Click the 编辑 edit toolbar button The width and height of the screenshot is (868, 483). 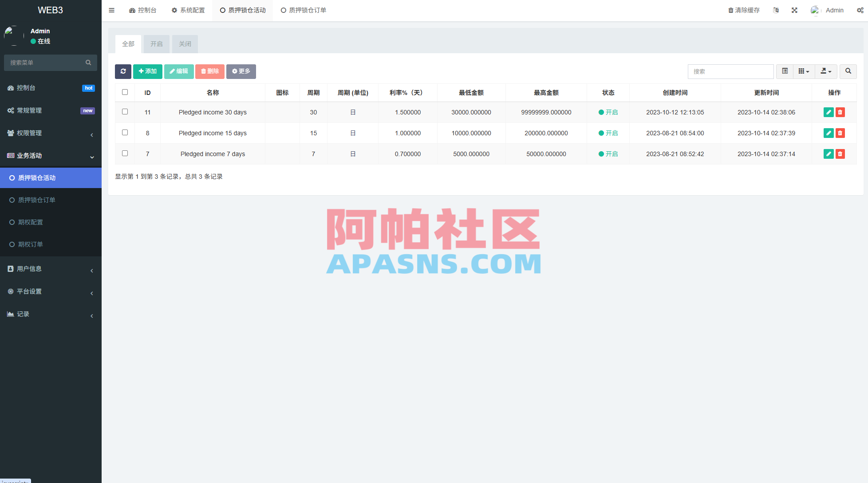pyautogui.click(x=179, y=71)
